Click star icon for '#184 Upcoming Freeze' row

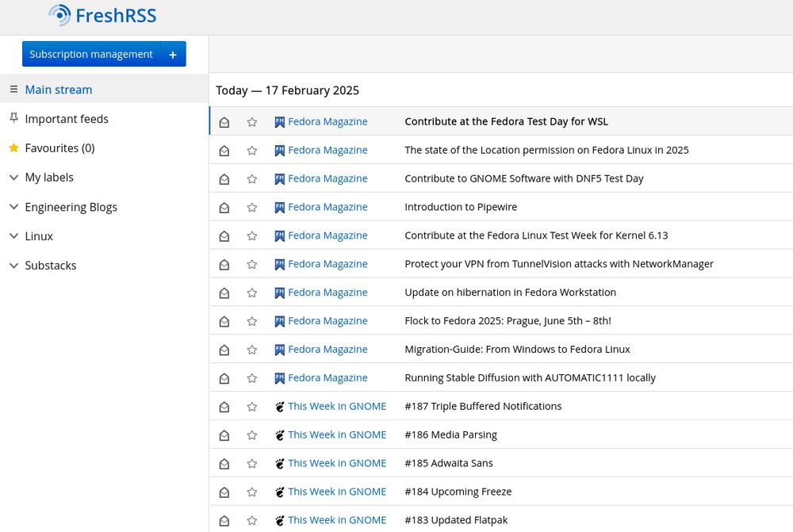[252, 492]
